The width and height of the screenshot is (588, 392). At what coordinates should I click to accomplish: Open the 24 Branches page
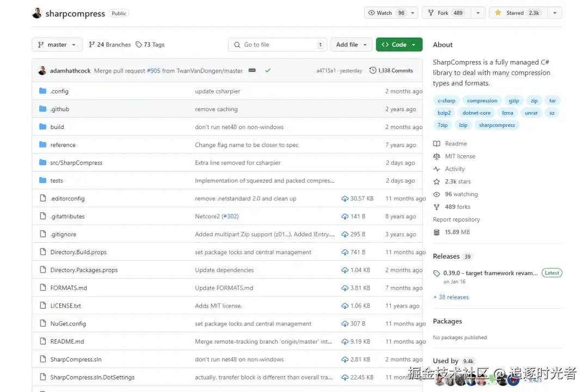pyautogui.click(x=110, y=45)
